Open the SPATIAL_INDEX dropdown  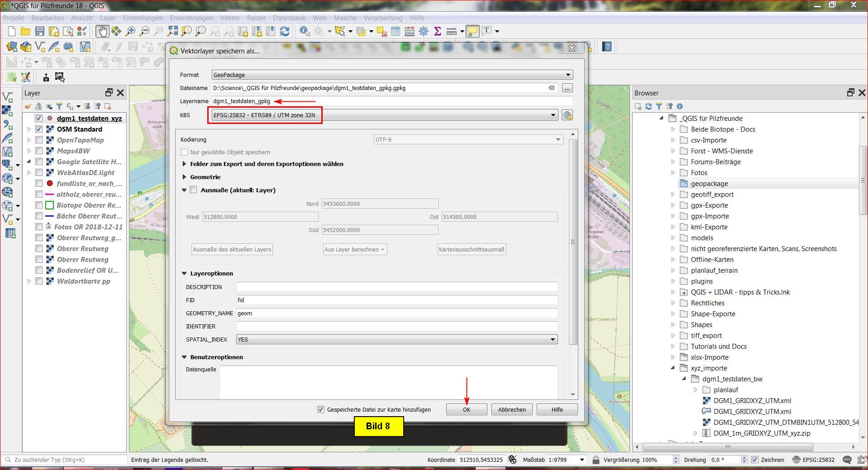(396, 340)
